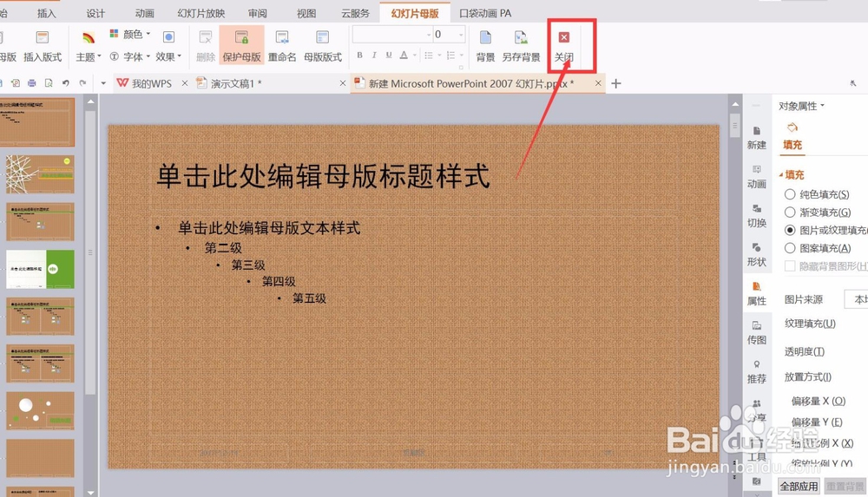The image size is (868, 497).
Task: Open the Upload Image (传图) sidebar panel
Action: [x=757, y=332]
